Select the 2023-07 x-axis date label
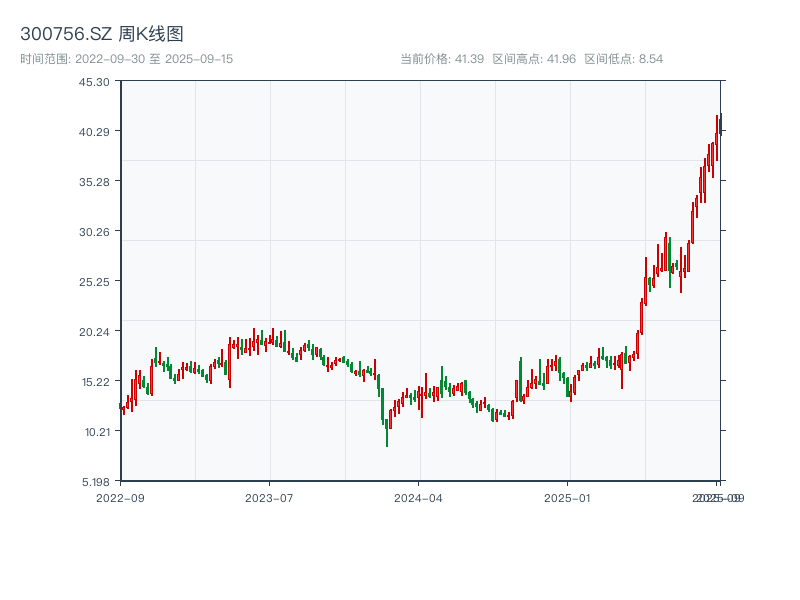Screen dimensions: 800x600 (270, 497)
